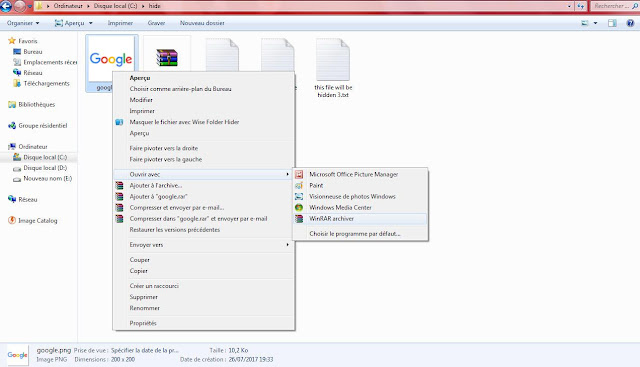Choose 'Masquer le fichier avec Wise Folder Hider'
This screenshot has width=640, height=367.
coord(184,122)
